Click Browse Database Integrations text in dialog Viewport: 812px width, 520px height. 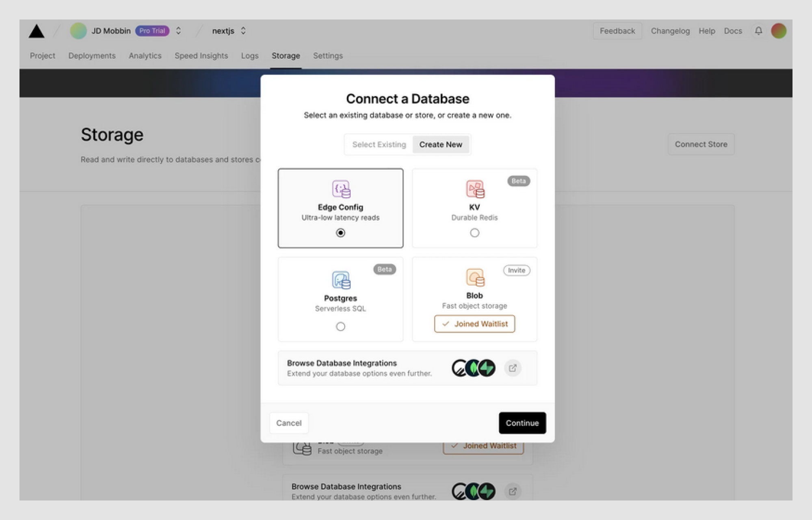342,363
